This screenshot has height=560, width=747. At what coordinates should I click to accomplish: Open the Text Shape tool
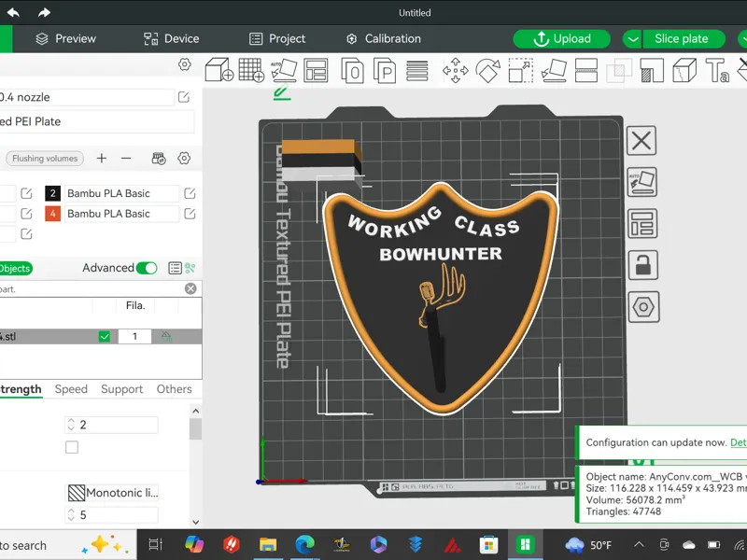click(717, 71)
